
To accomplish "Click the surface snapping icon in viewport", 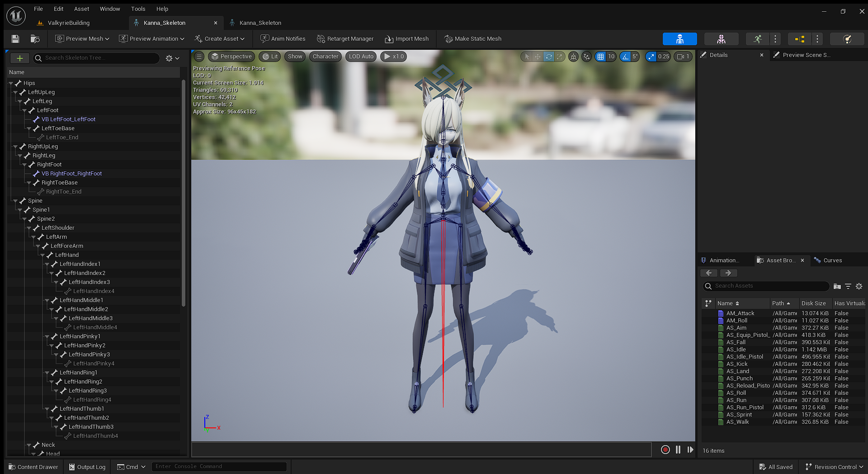I will [x=586, y=57].
